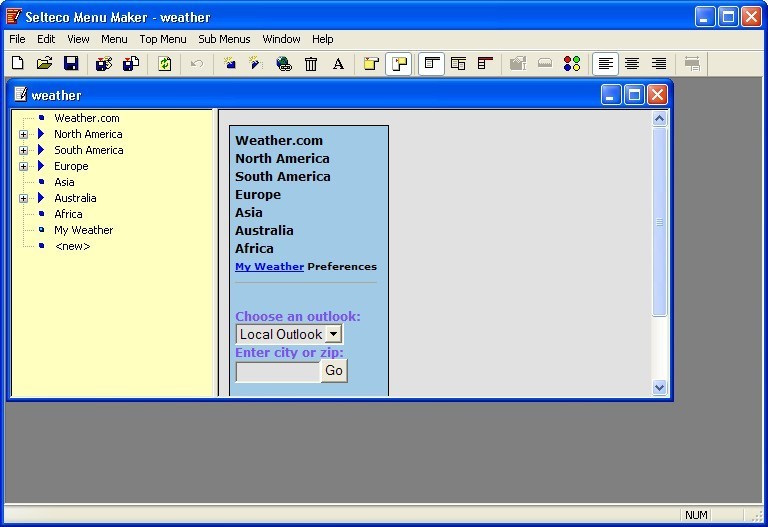
Task: Toggle the pressed black menu layout icon
Action: pos(432,64)
